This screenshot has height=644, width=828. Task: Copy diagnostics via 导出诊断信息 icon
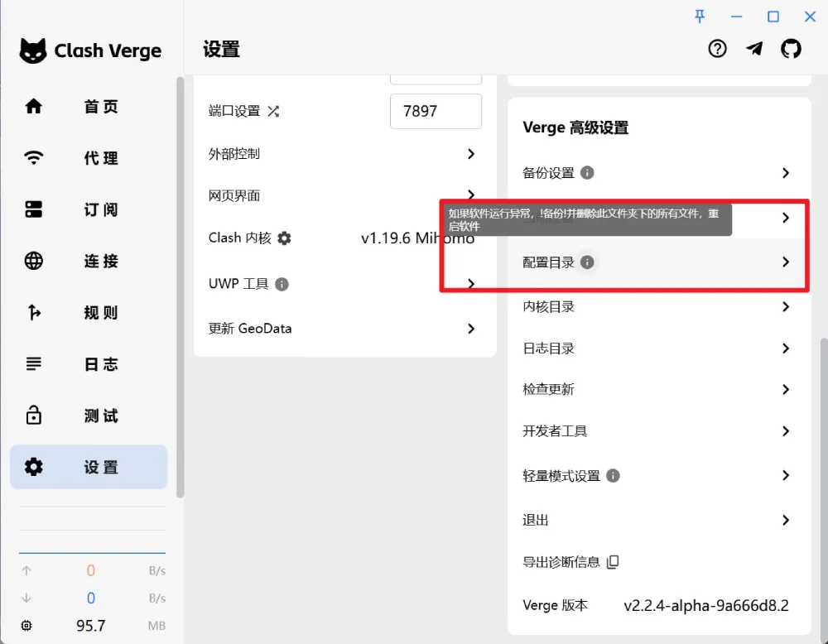(x=613, y=562)
